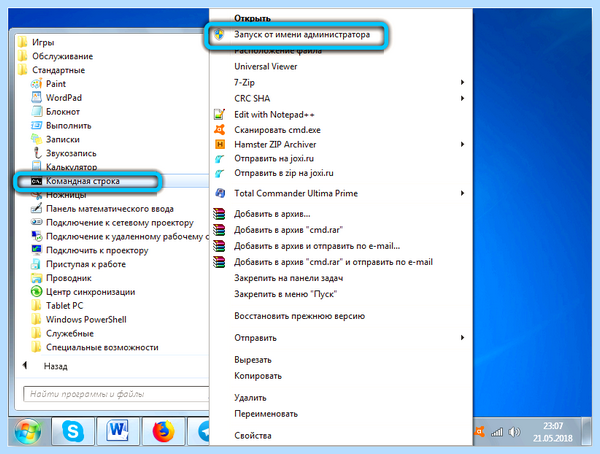This screenshot has height=454, width=600.
Task: Launch Записки sticky notes
Action: tap(55, 139)
